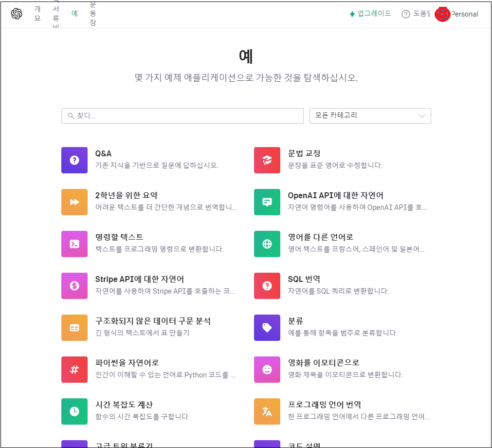
Task: Click the 업그레이드 button
Action: (x=371, y=14)
